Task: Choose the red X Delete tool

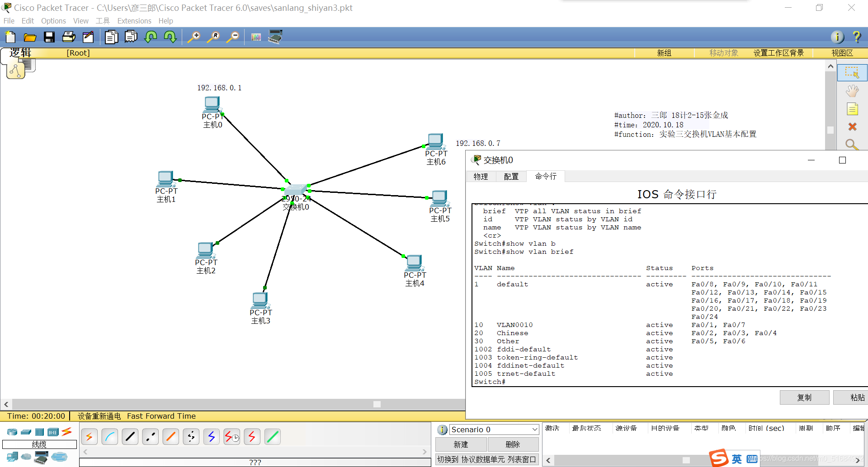Action: click(x=852, y=127)
